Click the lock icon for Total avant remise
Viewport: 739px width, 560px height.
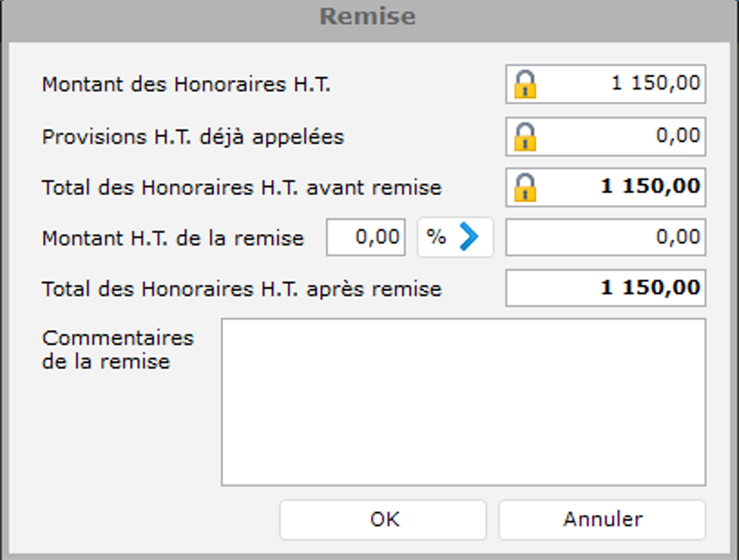[525, 187]
